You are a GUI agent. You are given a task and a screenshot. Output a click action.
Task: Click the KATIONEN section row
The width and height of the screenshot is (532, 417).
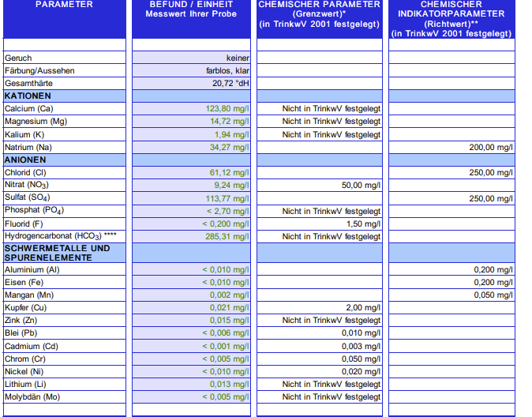click(x=64, y=96)
